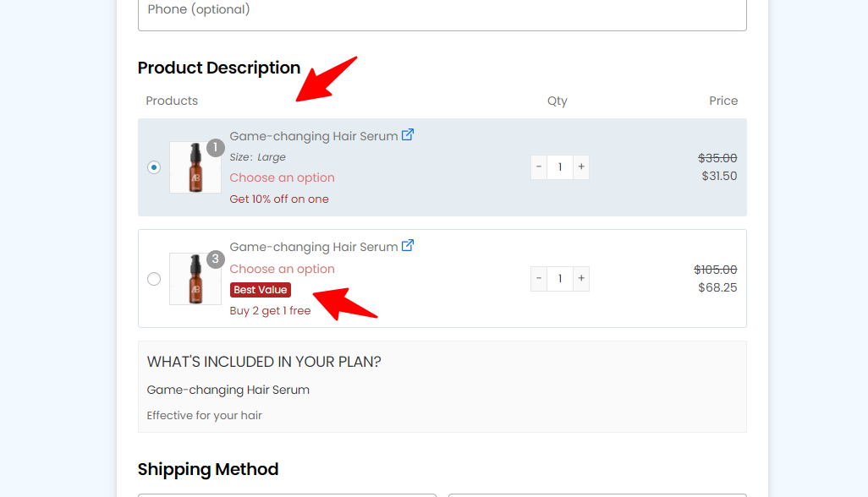
Task: Decrease quantity of Buy 2 get 1 bundle
Action: pyautogui.click(x=539, y=278)
